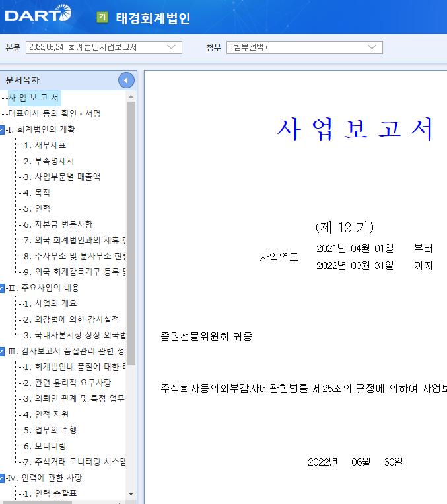
Task: Go to 2. 관련 윤리적 요구사항
Action: tap(67, 383)
